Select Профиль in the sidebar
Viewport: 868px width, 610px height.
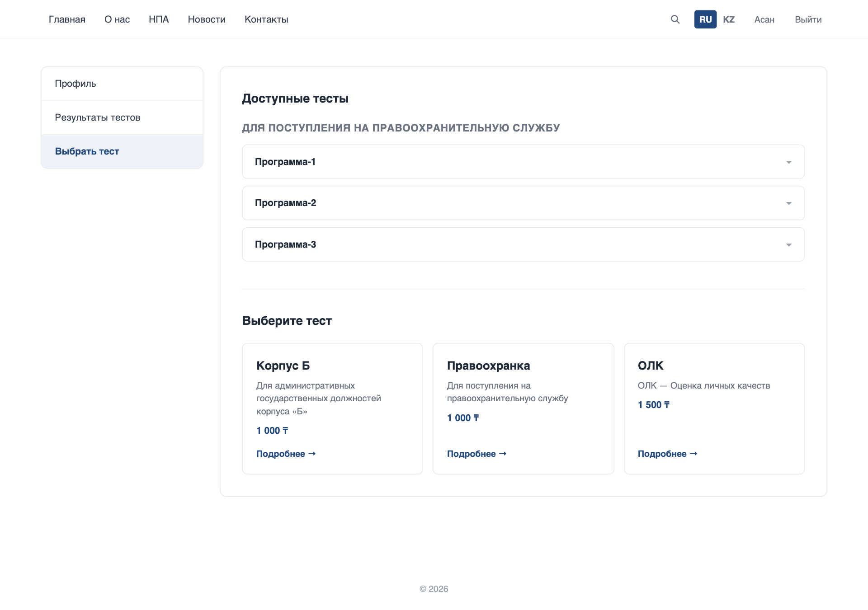click(x=122, y=84)
